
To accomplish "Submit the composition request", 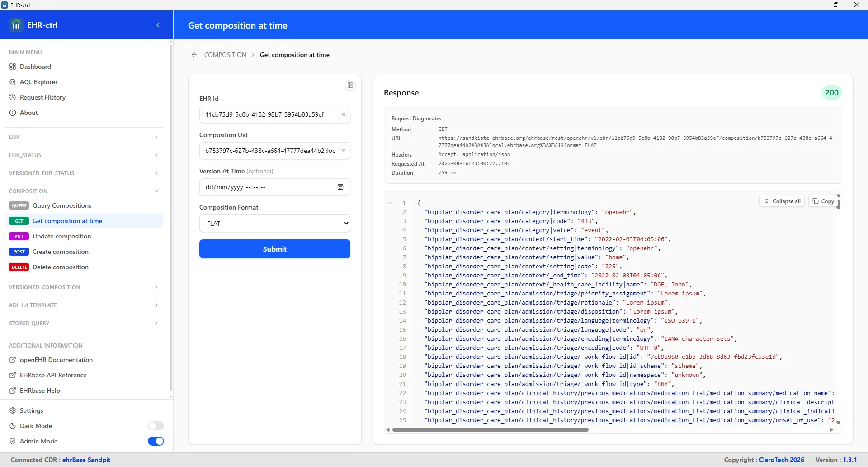I will pos(275,249).
